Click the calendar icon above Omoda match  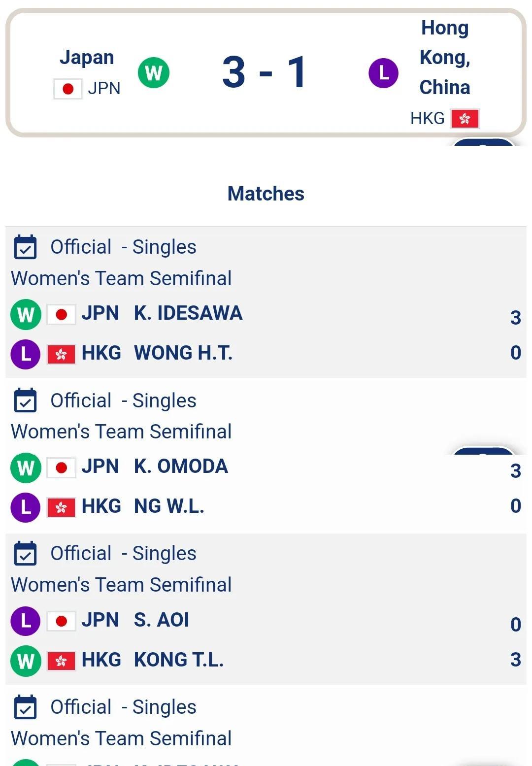[25, 400]
